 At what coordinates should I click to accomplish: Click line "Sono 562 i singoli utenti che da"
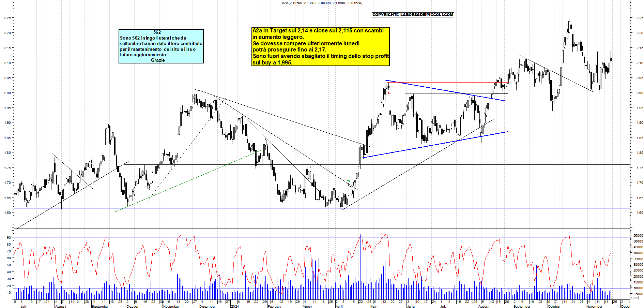pos(153,38)
